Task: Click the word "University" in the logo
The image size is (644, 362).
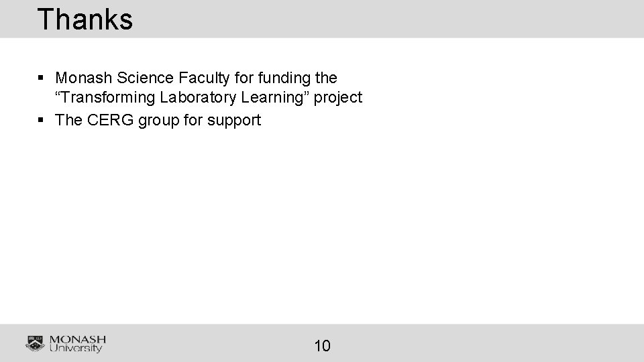Action: tap(76, 348)
